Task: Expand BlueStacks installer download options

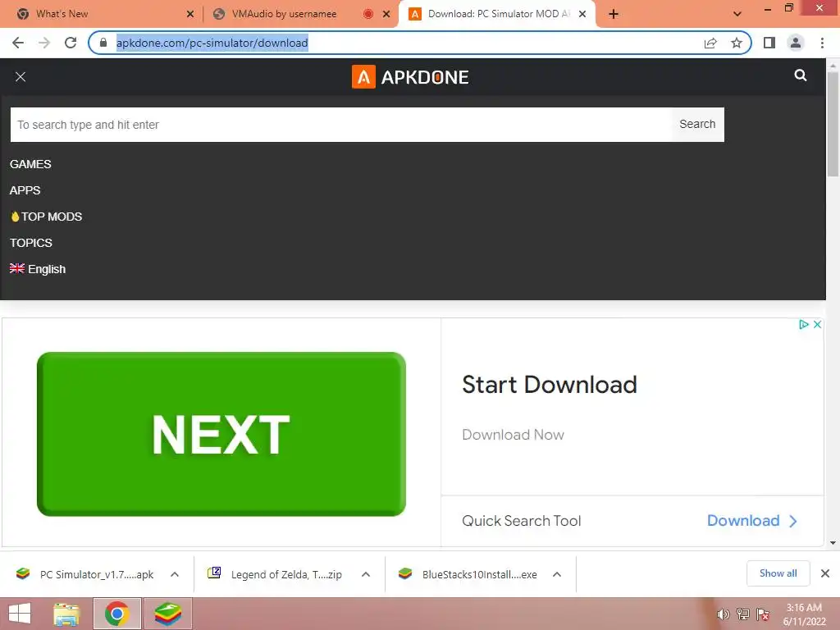Action: (557, 574)
